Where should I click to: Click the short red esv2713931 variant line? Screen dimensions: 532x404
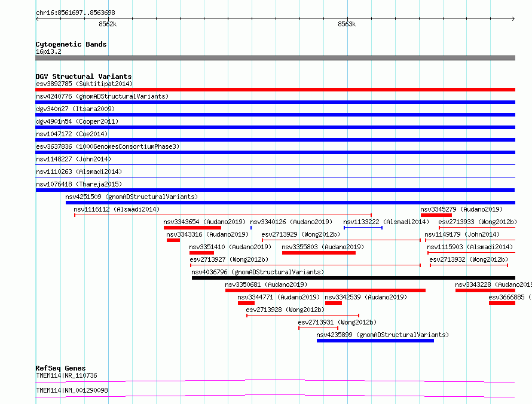pos(318,328)
